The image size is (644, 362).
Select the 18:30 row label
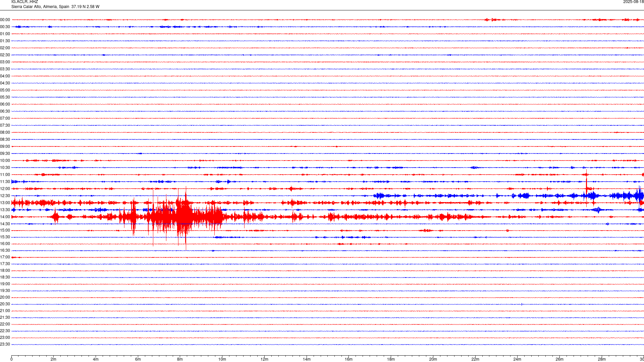click(x=5, y=277)
